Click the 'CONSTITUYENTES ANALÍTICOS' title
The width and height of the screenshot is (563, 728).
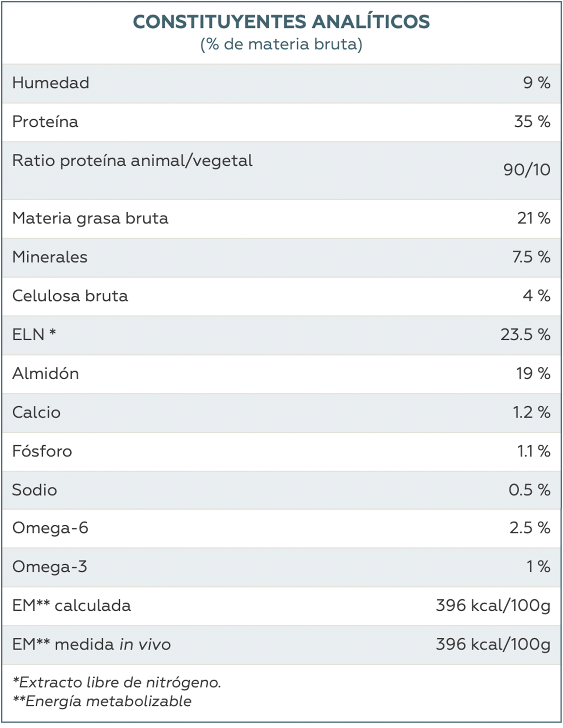(281, 22)
